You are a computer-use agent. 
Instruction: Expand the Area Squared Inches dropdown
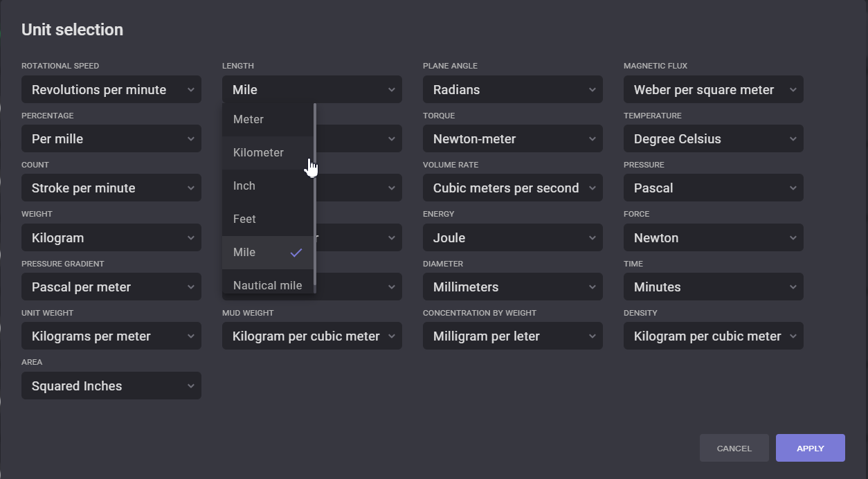(111, 386)
